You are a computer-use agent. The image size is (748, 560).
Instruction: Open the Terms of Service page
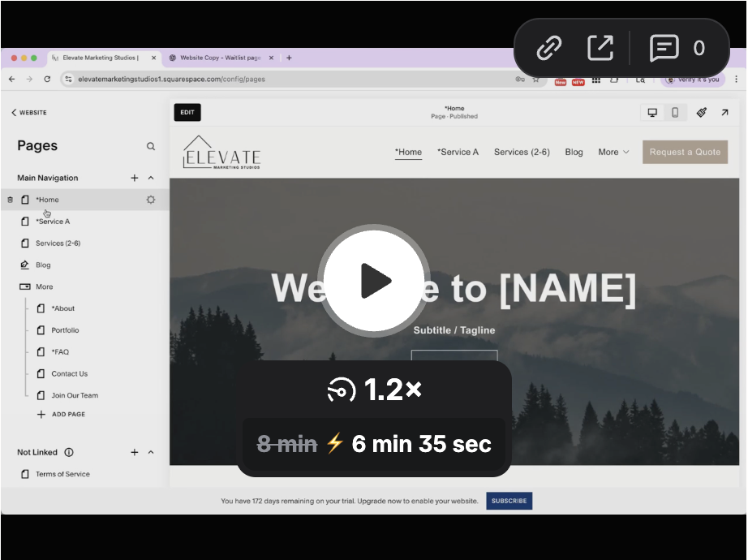click(62, 475)
